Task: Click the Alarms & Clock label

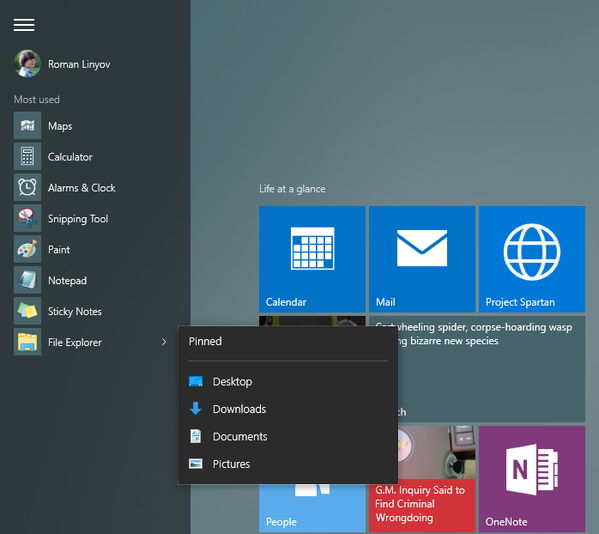Action: [x=82, y=188]
